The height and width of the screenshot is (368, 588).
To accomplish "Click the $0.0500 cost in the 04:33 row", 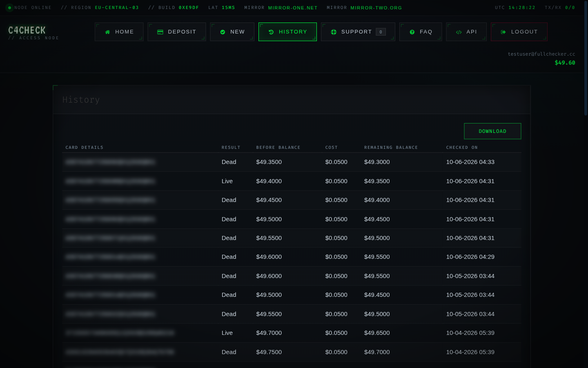I will pos(336,162).
